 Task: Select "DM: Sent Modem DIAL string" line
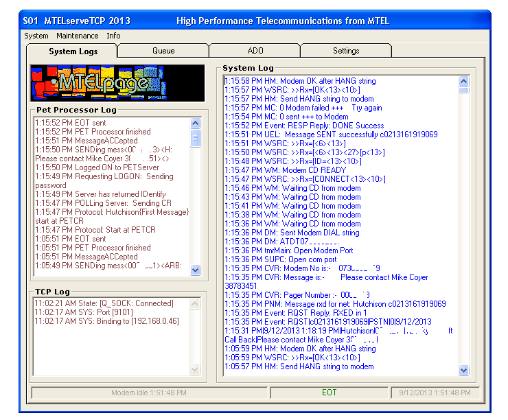[292, 233]
